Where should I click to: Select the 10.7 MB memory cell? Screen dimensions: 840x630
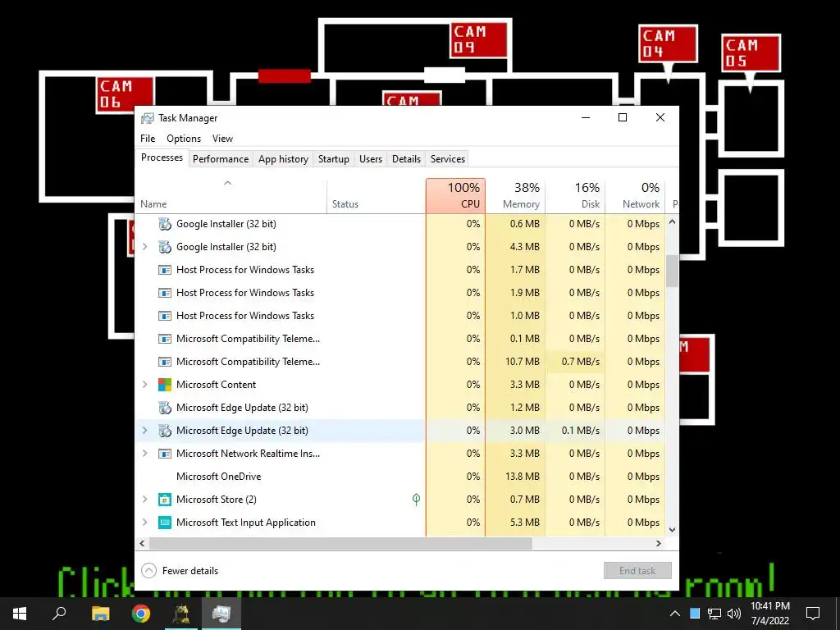click(x=515, y=362)
